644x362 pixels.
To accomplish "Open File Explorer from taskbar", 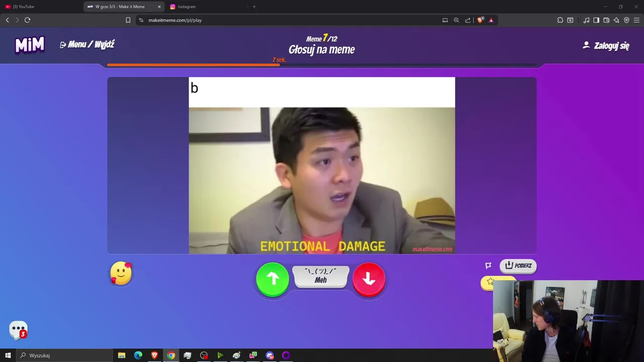I will [122, 355].
